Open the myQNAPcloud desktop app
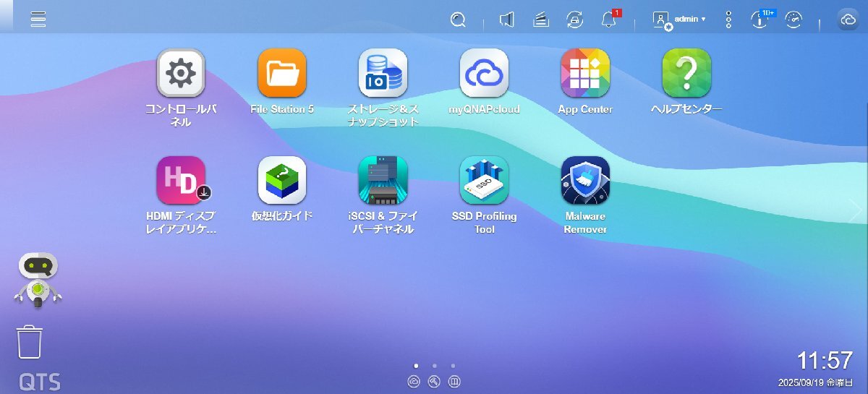 [x=485, y=72]
